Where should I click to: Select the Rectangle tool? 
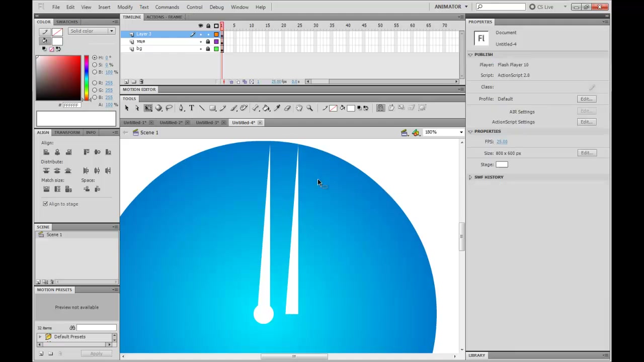click(213, 108)
